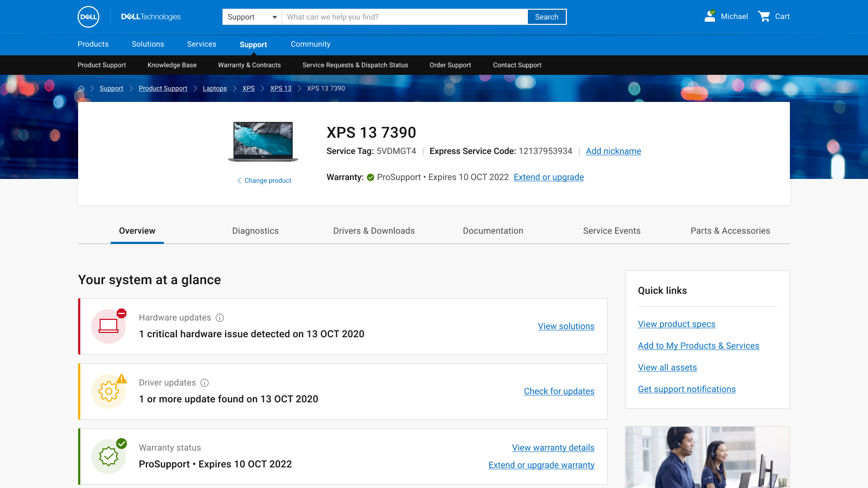
Task: Open the Solutions menu
Action: tap(148, 44)
